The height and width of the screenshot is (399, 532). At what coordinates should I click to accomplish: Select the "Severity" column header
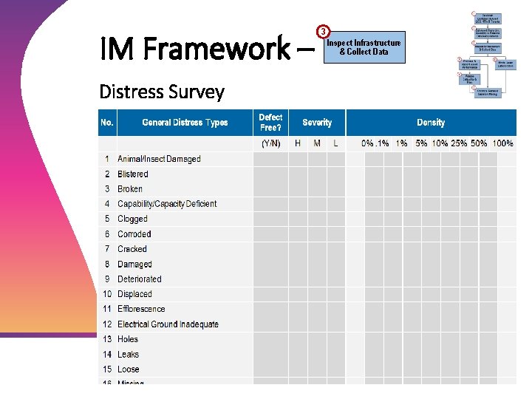pos(317,123)
